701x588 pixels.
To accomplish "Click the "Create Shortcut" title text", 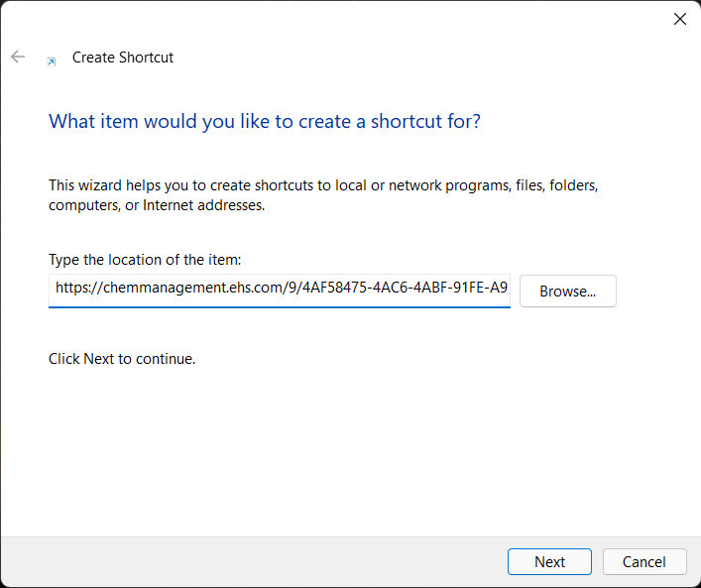I will pos(123,58).
